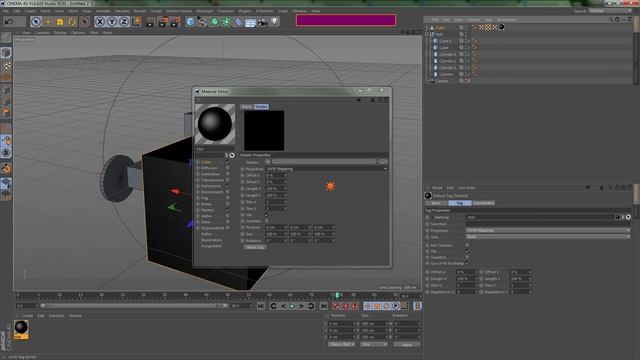Click the spline pen tool icon

click(202, 22)
